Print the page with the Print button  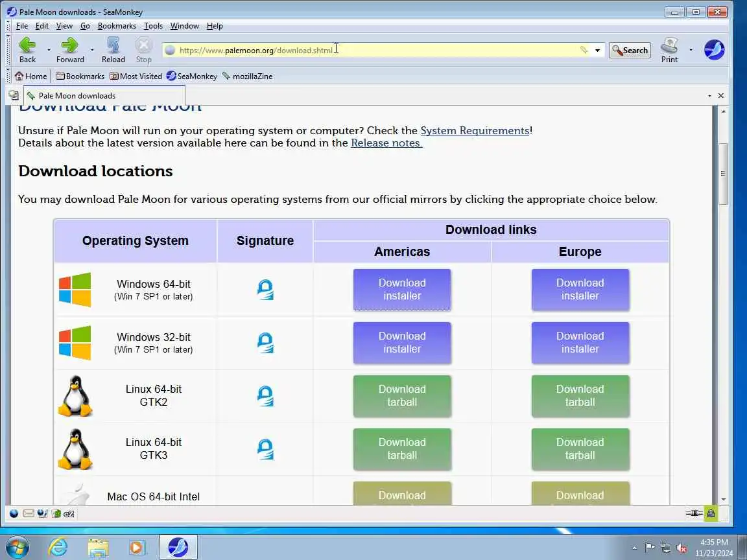(669, 50)
